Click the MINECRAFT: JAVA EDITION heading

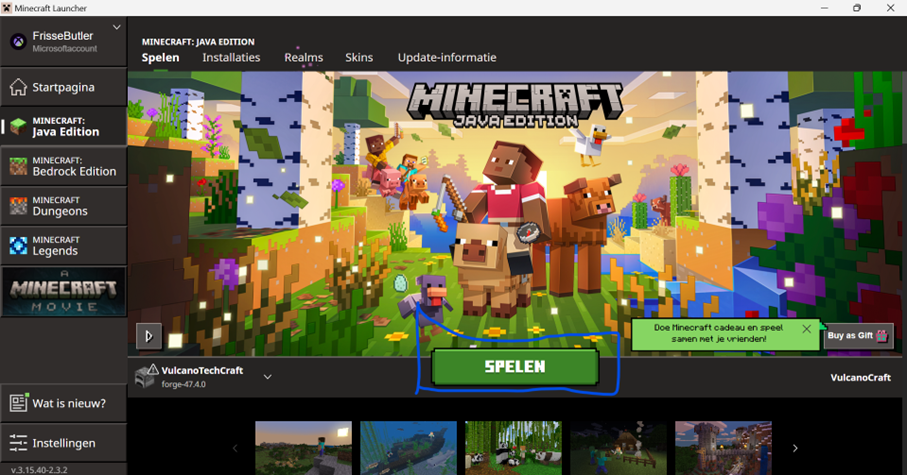[198, 42]
